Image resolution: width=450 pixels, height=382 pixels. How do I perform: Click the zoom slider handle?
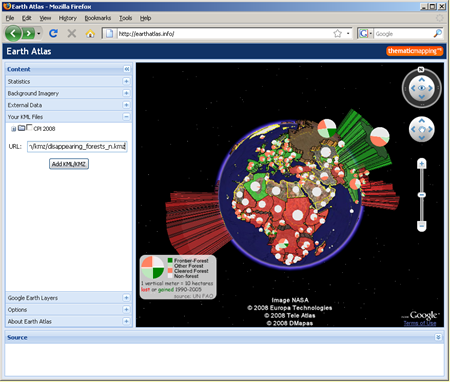pos(422,195)
